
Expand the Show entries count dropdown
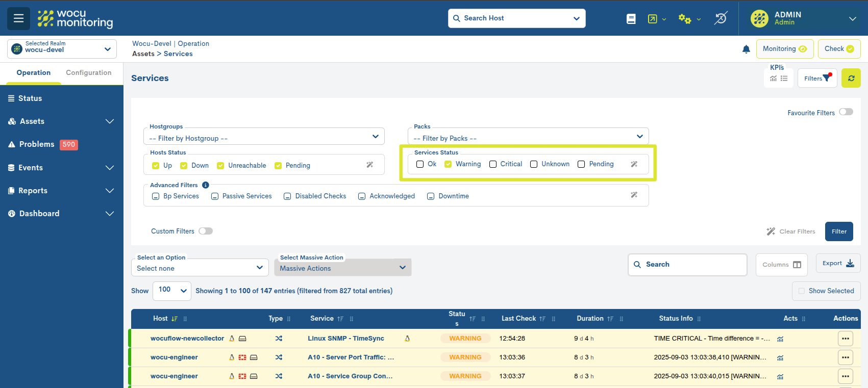[x=171, y=290]
